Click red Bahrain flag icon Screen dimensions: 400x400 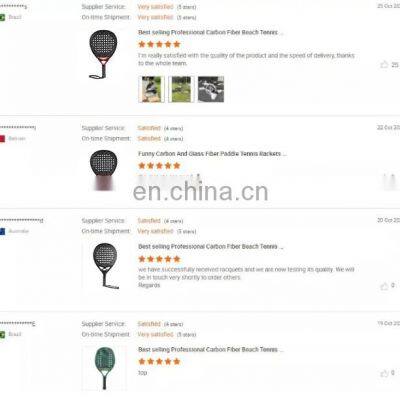(2, 139)
